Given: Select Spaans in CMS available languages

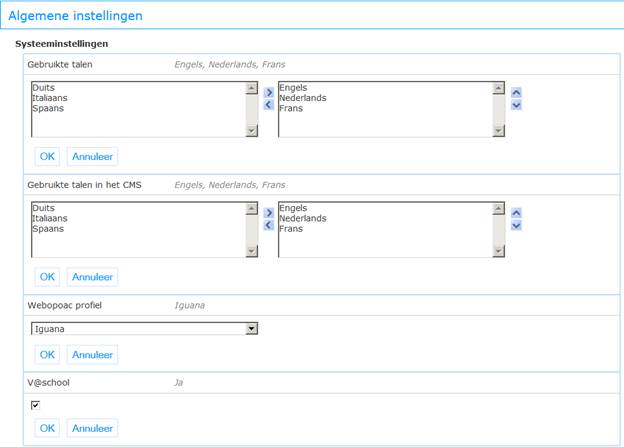Looking at the screenshot, I should point(48,229).
